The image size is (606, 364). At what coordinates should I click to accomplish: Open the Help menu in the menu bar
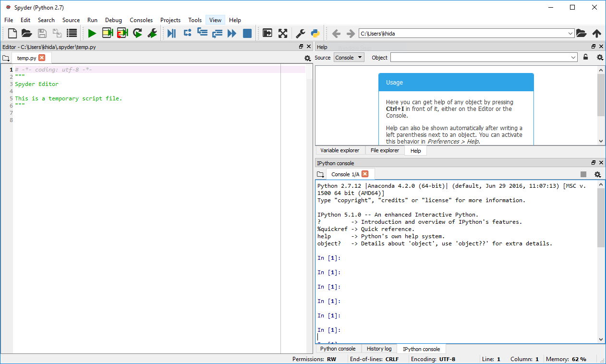coord(235,20)
